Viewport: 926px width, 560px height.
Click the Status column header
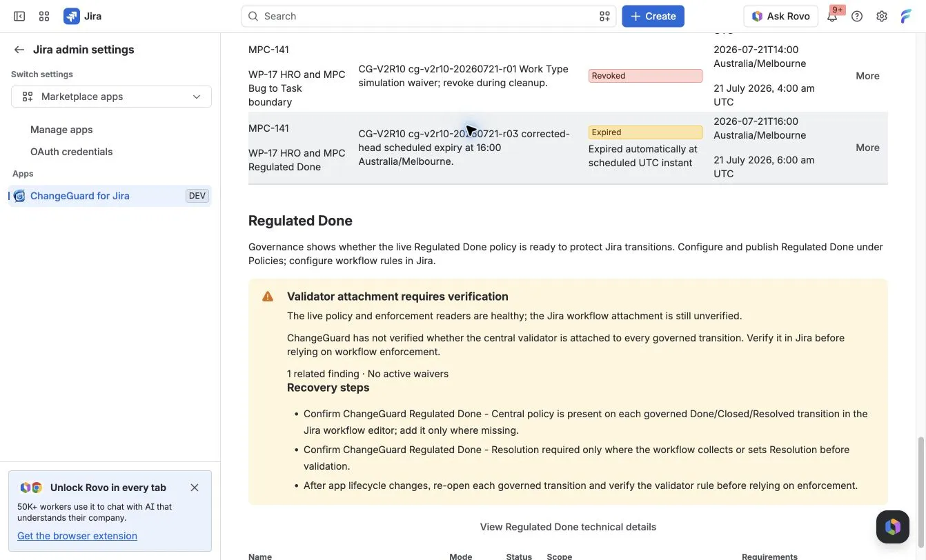point(519,556)
